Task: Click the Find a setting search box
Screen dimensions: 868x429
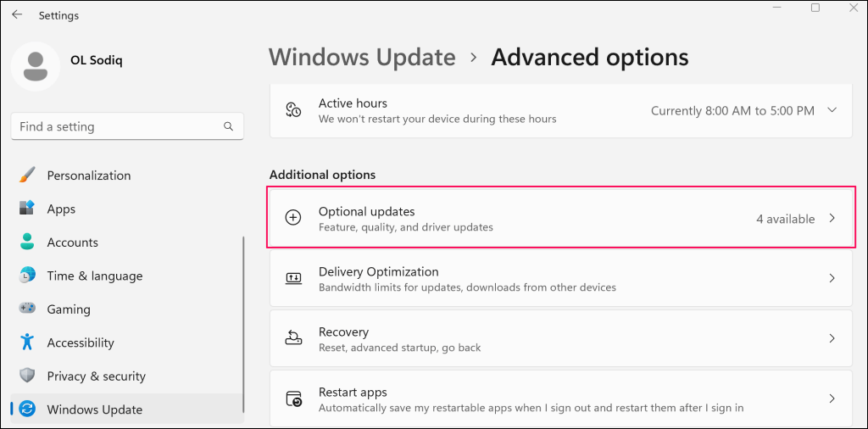Action: [119, 126]
